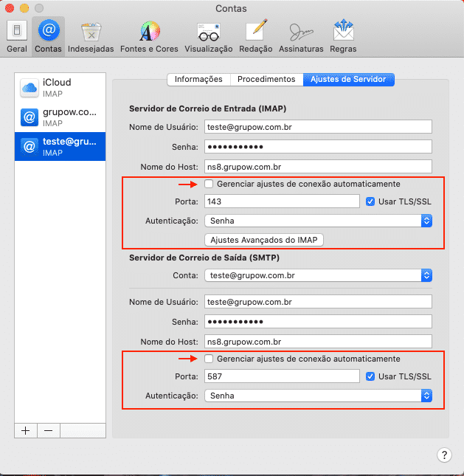464x476 pixels.
Task: Click the Porta field showing 143
Action: click(x=282, y=201)
